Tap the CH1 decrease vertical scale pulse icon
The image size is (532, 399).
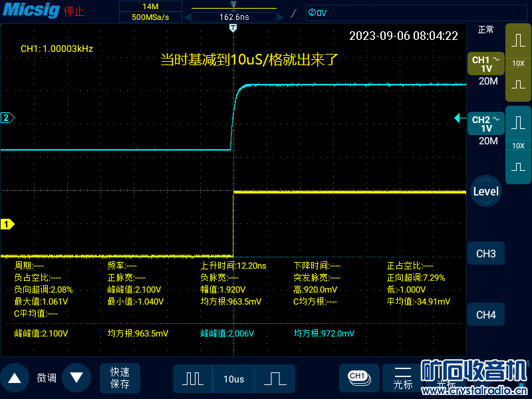click(x=518, y=84)
